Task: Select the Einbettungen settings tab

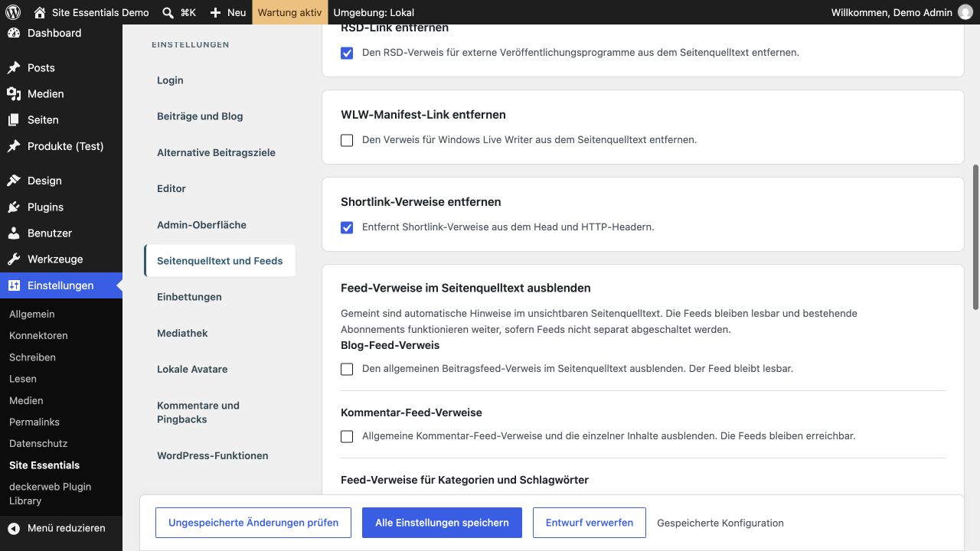Action: point(220,297)
